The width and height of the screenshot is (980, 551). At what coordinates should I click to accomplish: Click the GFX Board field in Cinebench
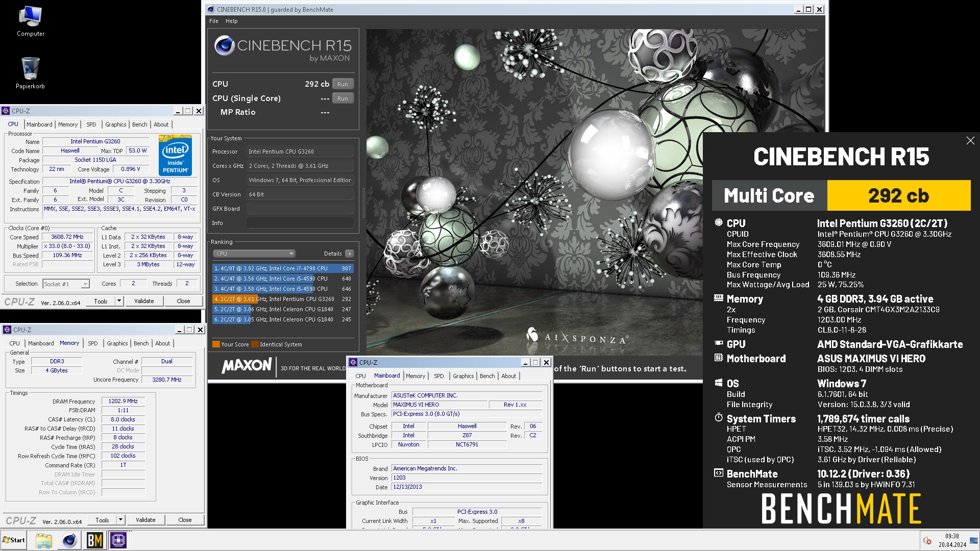tap(300, 209)
